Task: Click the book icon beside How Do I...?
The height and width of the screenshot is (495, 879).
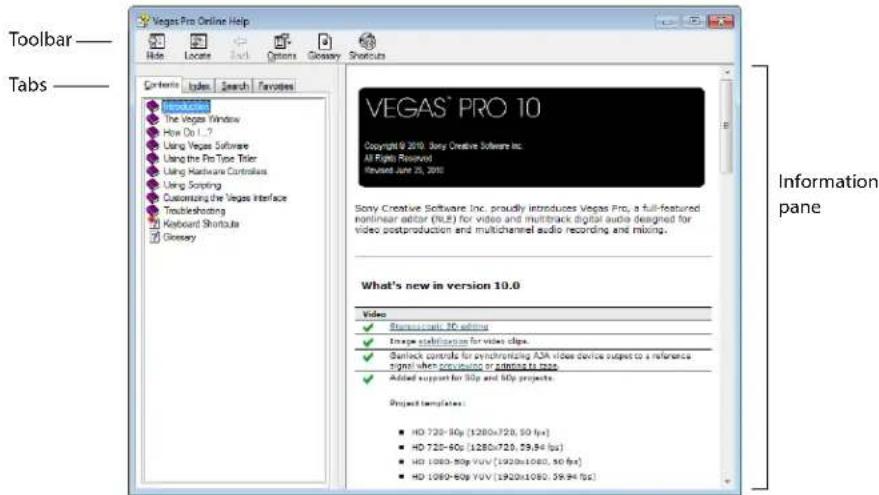Action: (x=152, y=132)
